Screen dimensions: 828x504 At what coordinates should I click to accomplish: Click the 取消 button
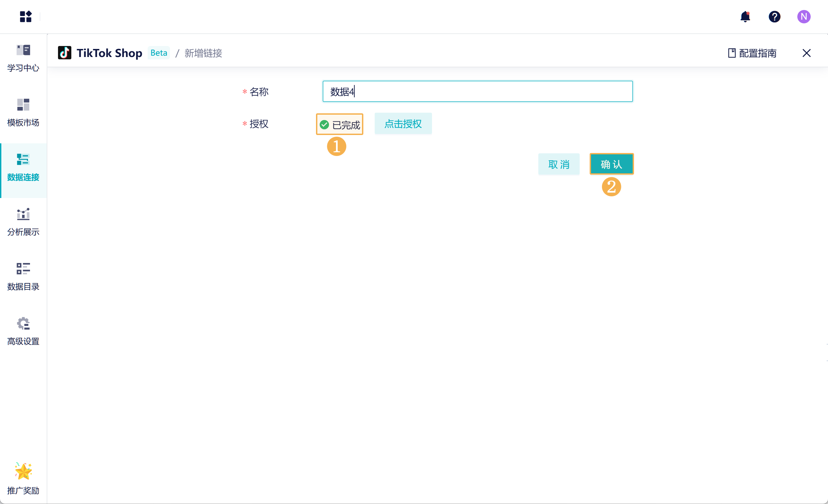558,164
